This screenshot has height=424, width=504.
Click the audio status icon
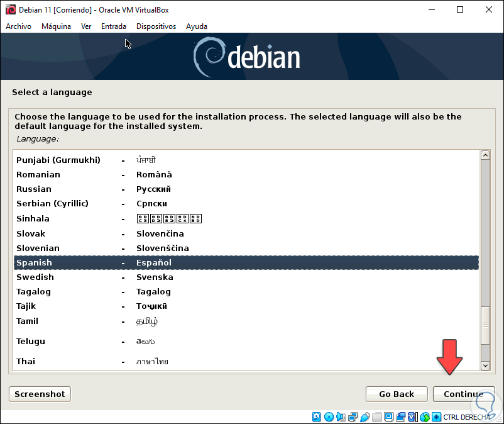341,417
